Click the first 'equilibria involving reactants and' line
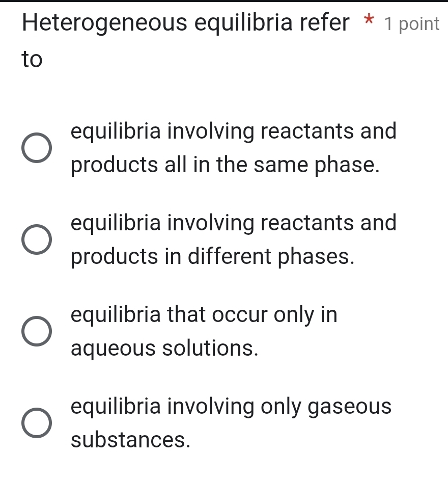 [233, 132]
